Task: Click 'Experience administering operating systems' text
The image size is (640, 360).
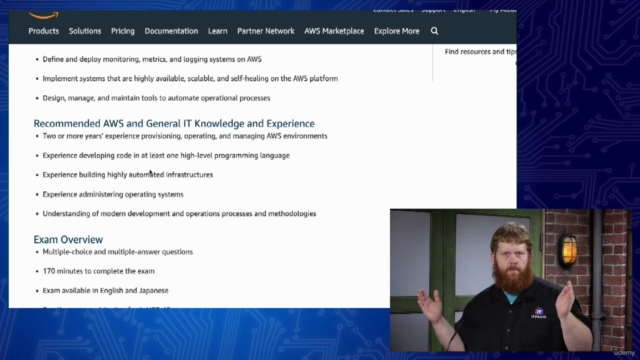Action: pyautogui.click(x=113, y=194)
